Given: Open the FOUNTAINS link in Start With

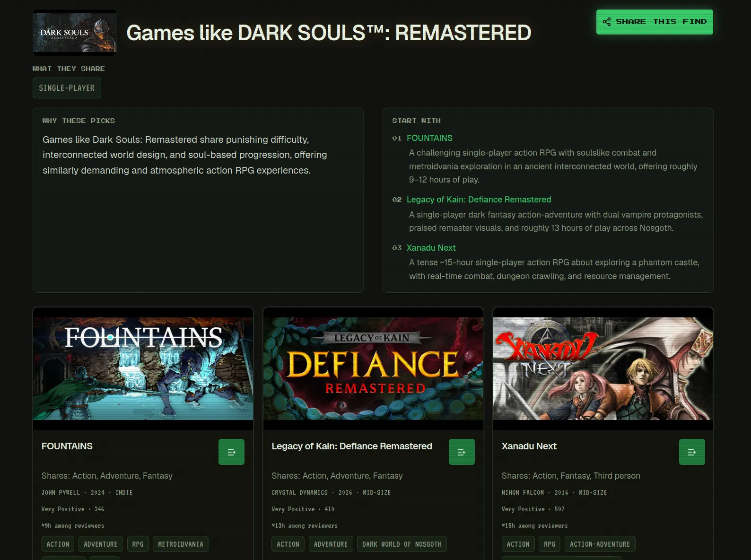Looking at the screenshot, I should tap(429, 138).
